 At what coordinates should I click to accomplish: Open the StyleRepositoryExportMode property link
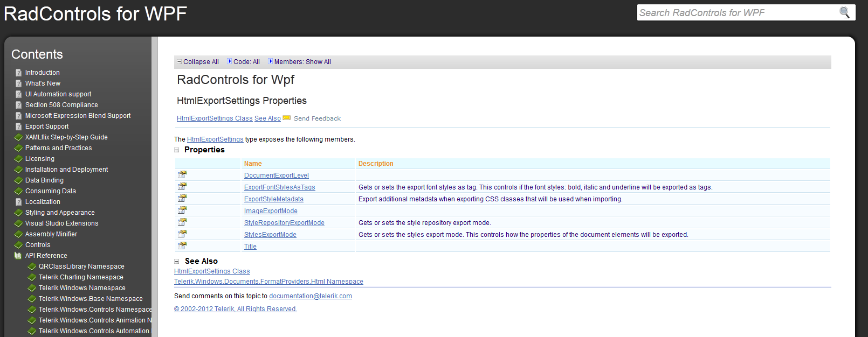point(284,223)
